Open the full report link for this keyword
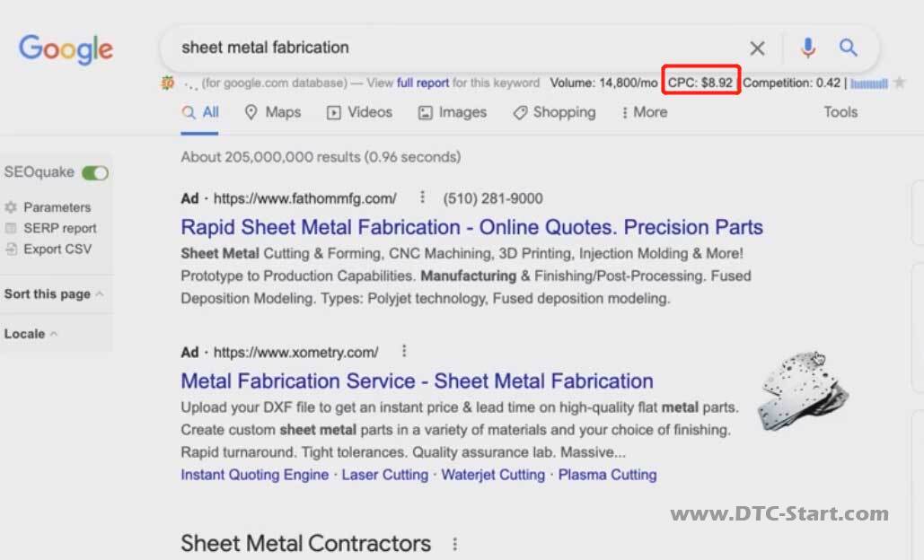This screenshot has width=924, height=560. 423,83
